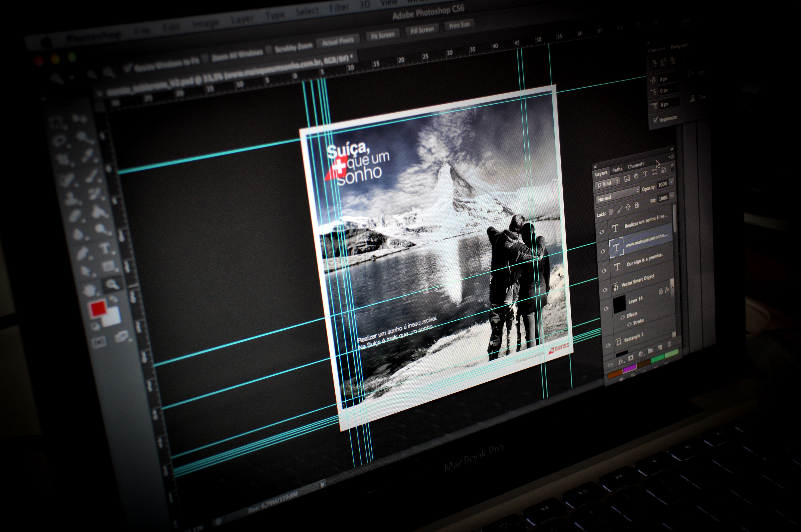Hide the 'Our sign is a promise.' layer
Screen dimensions: 801x532
[x=604, y=270]
